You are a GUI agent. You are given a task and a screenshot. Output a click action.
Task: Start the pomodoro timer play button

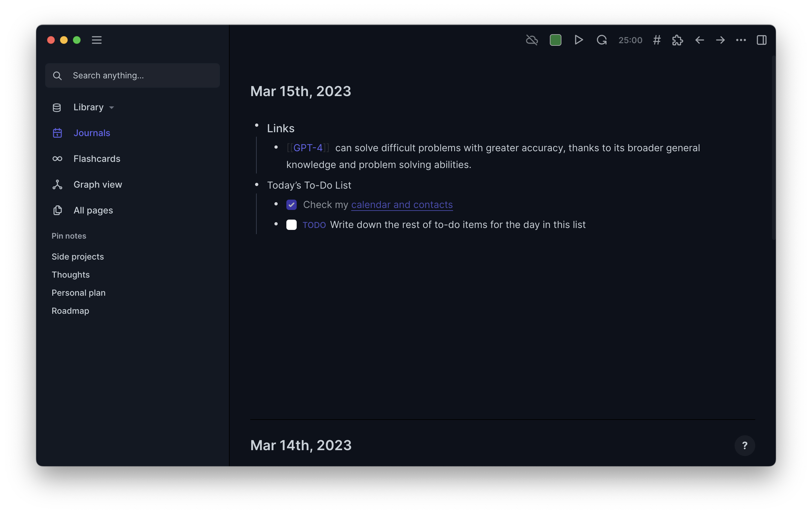[579, 40]
